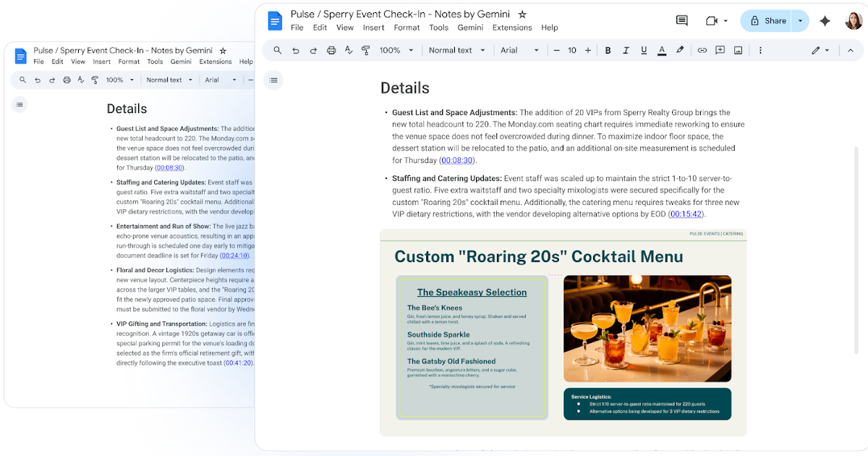The height and width of the screenshot is (456, 868).
Task: Decrease font size in front window
Action: pos(556,51)
